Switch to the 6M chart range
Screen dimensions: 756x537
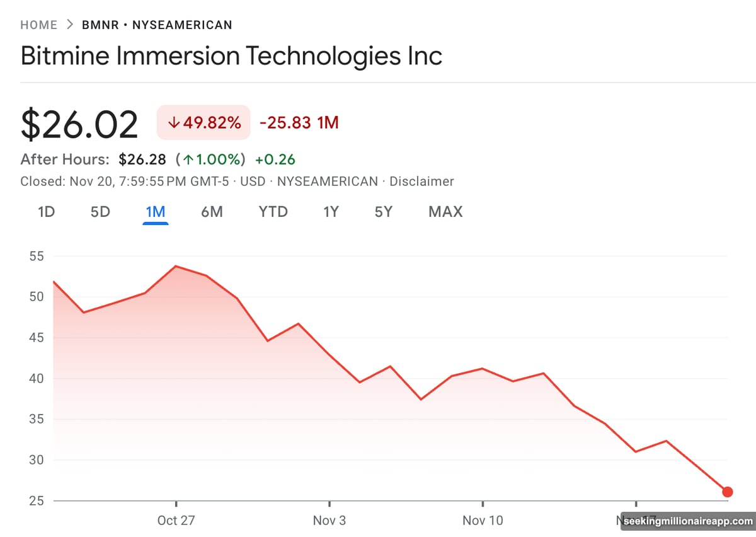point(212,212)
